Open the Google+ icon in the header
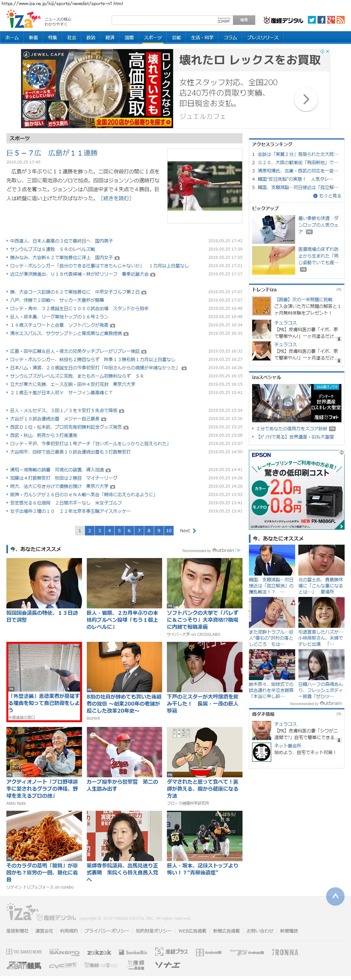The image size is (351, 980). [331, 20]
